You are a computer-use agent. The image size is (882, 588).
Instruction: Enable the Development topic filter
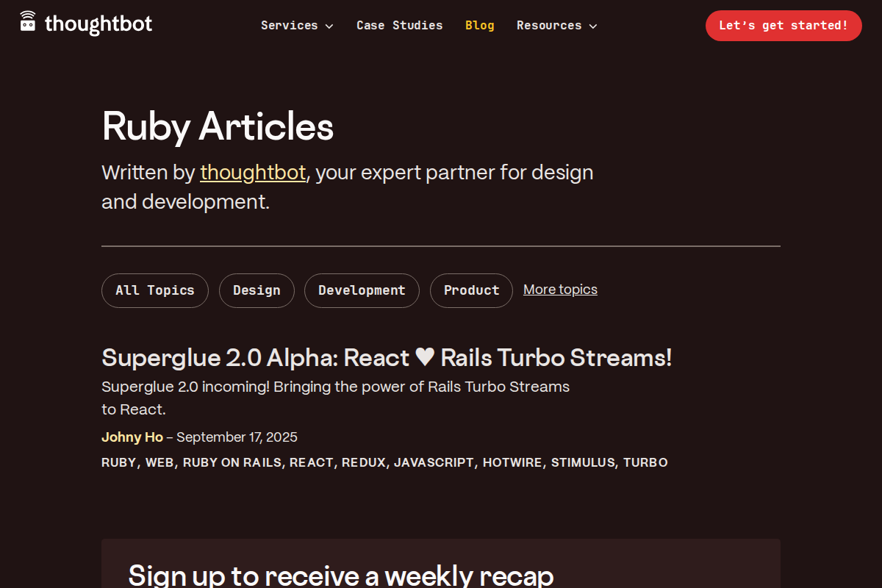[x=362, y=290]
